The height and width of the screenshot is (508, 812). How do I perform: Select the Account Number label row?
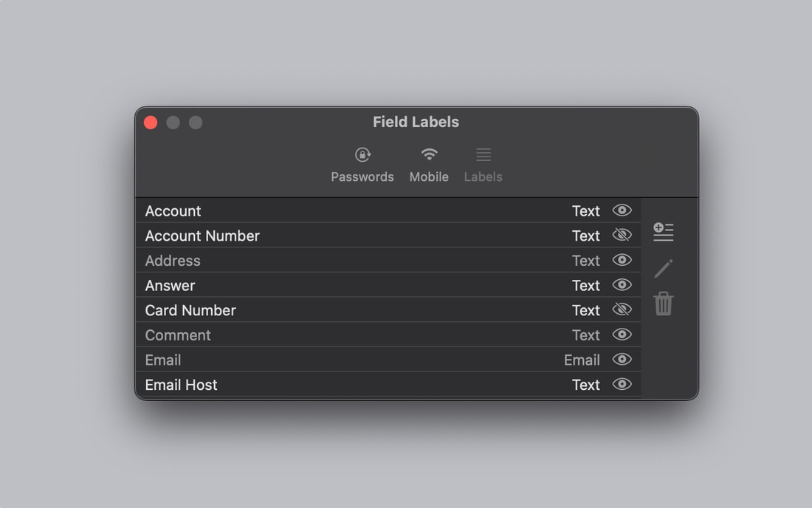tap(388, 236)
